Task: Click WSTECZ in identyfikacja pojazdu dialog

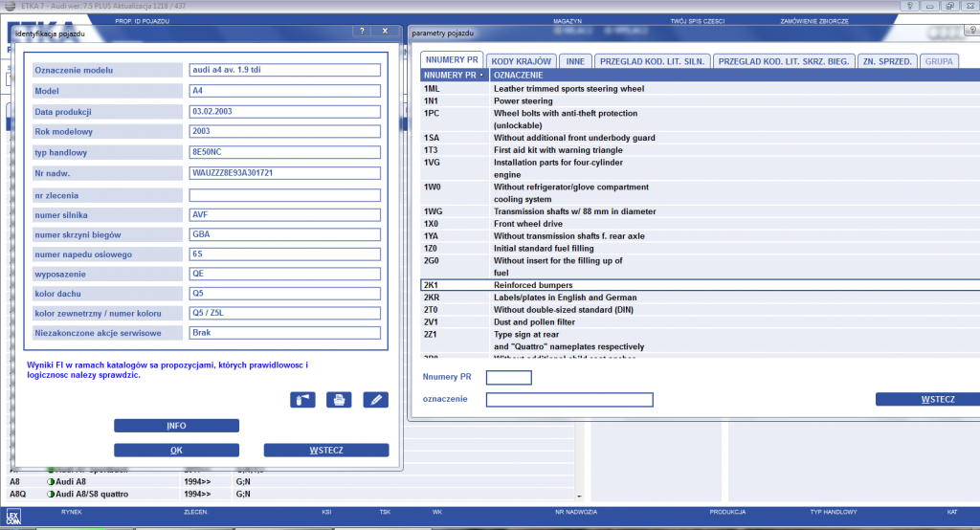Action: coord(326,450)
